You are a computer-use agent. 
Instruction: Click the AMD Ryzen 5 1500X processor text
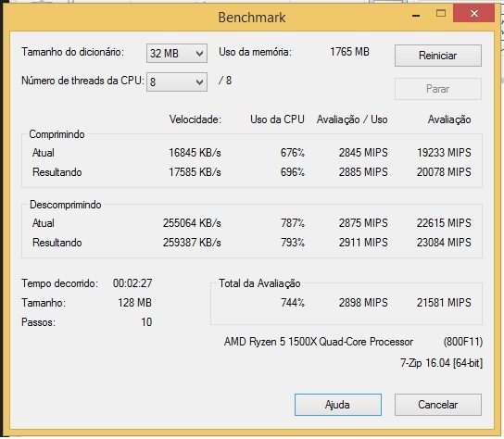(319, 342)
